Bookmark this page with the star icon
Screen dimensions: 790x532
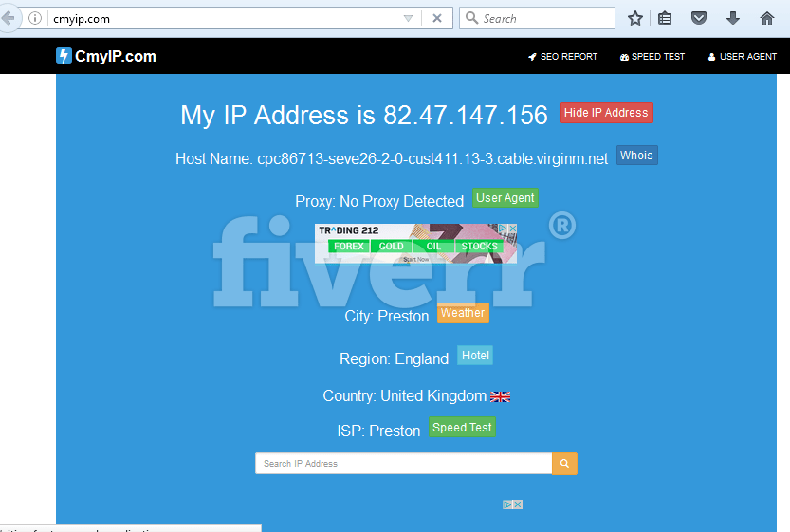pos(635,19)
